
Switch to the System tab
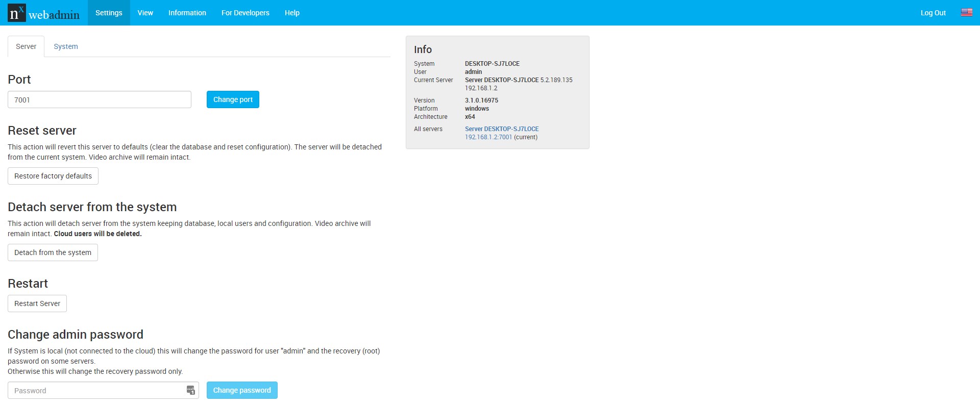(66, 46)
